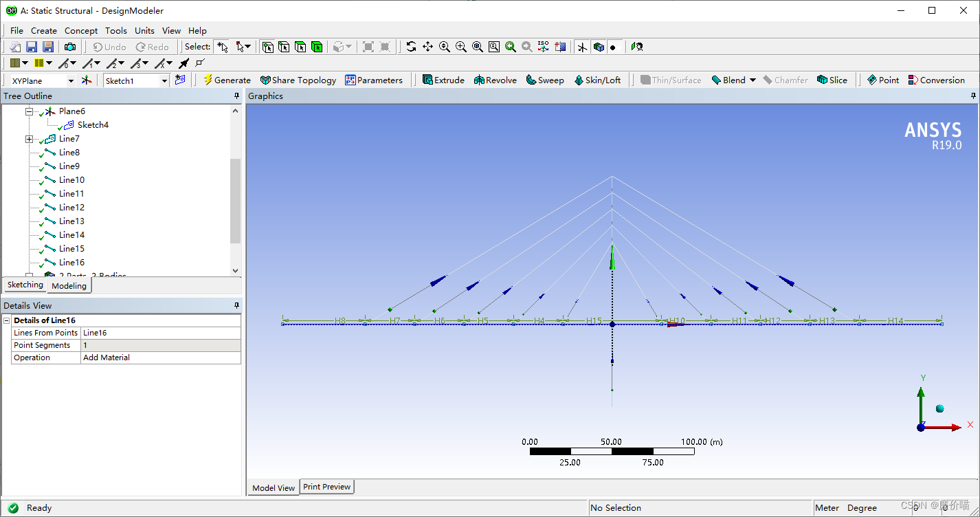
Task: Click the Look At helper icon
Action: pyautogui.click(x=637, y=47)
